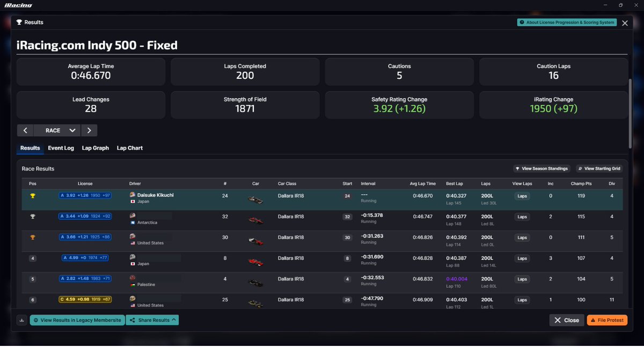Image resolution: width=644 pixels, height=362 pixels.
Task: Click license badge A 4.99 +0
Action: (85, 258)
